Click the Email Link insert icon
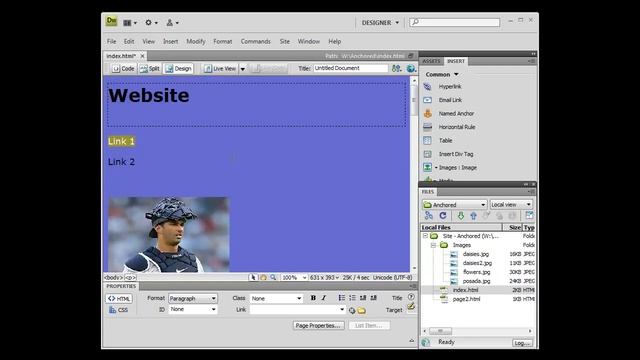Screen dimensions: 640x360 (427, 100)
